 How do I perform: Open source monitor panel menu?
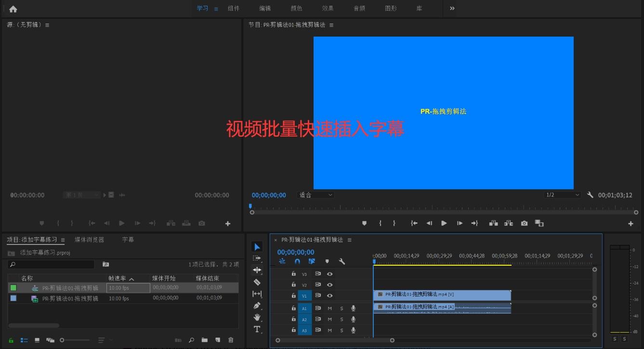tap(47, 25)
